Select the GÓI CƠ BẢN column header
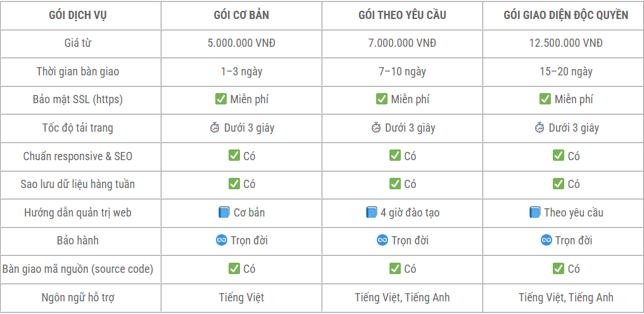644x314 pixels. point(241,15)
